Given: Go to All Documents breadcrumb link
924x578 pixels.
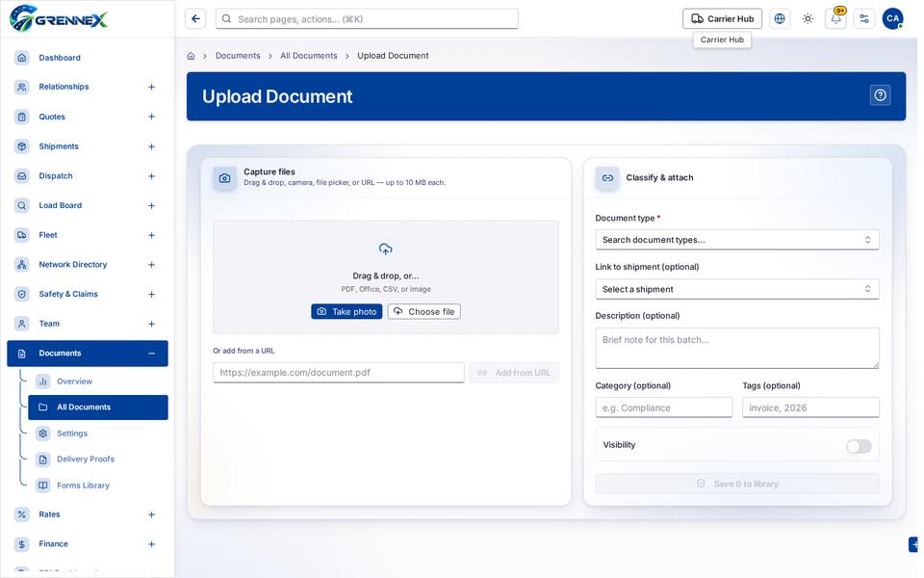Looking at the screenshot, I should tap(309, 56).
